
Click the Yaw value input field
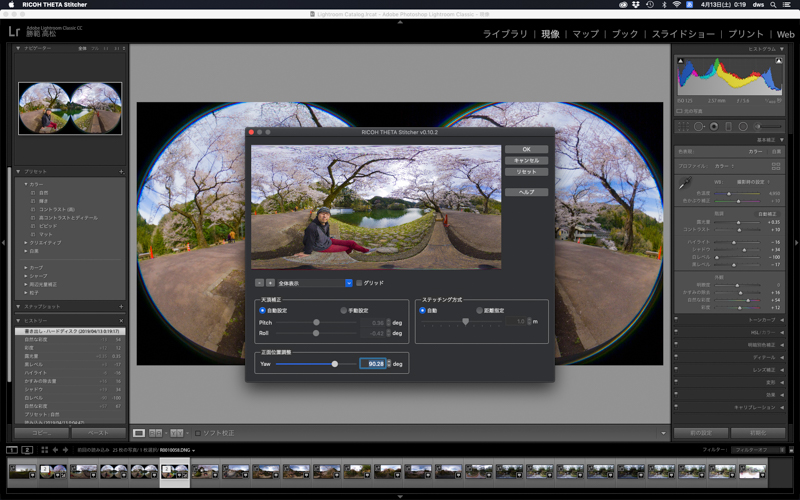tap(373, 364)
